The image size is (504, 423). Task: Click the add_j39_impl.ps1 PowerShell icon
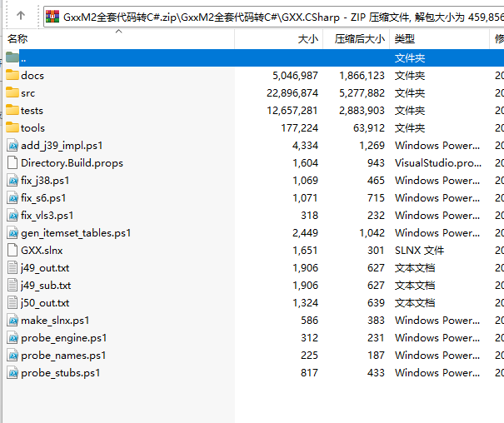pos(12,145)
